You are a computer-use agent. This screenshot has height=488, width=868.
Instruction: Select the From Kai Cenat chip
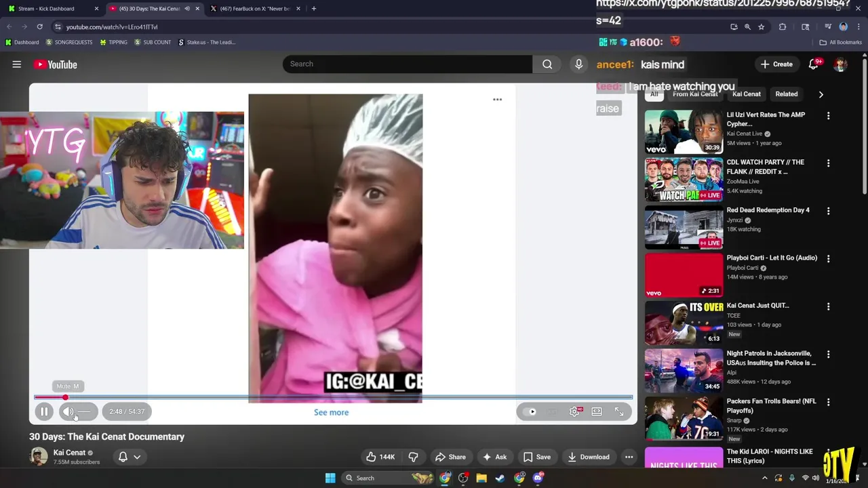pyautogui.click(x=695, y=94)
